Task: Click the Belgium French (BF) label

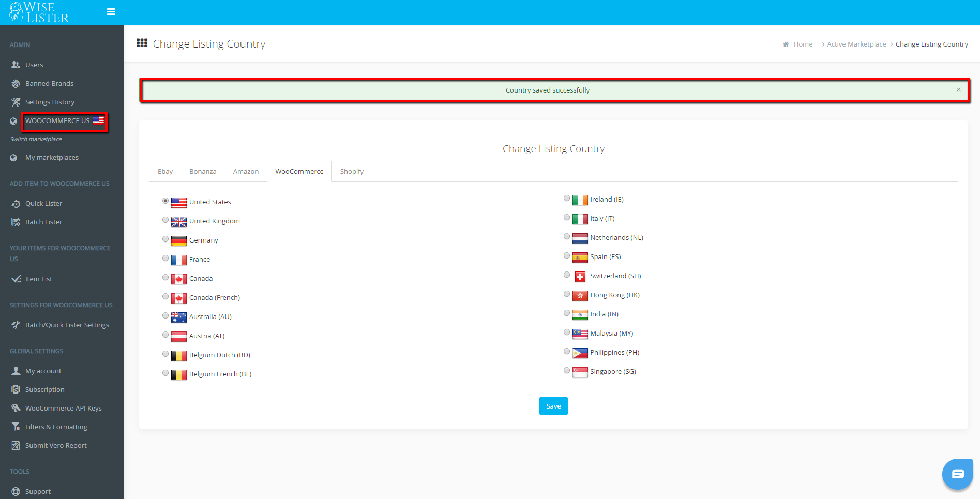Action: click(220, 374)
